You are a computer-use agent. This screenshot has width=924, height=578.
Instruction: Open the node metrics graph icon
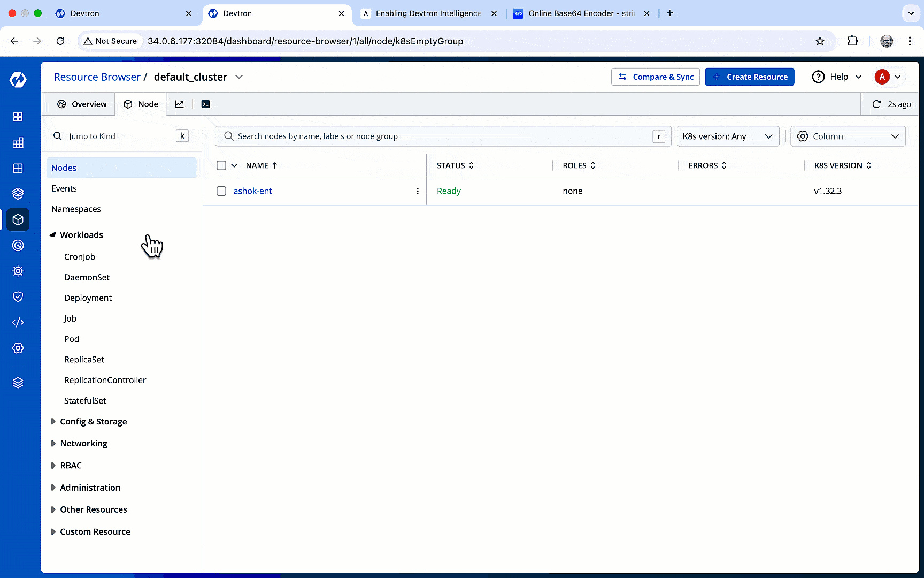click(x=179, y=104)
